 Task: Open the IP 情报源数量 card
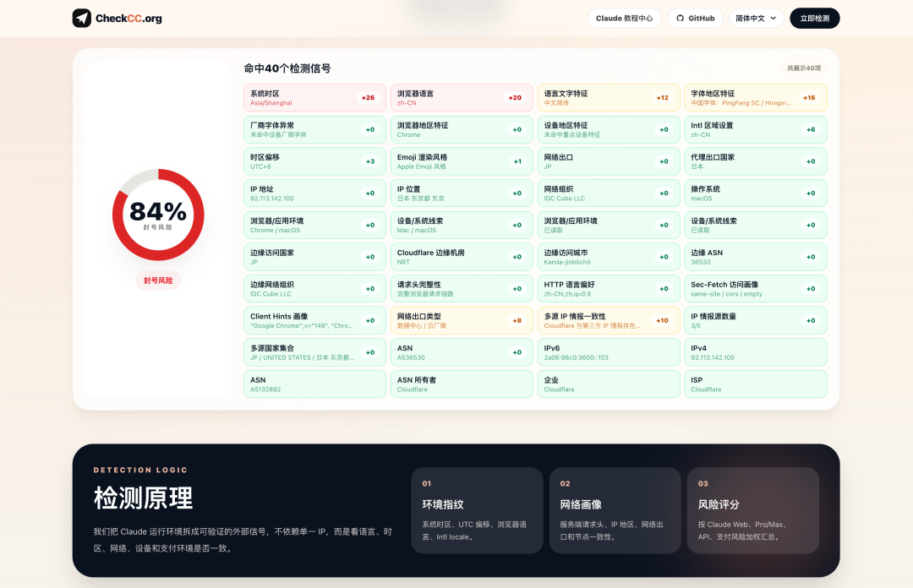[755, 320]
